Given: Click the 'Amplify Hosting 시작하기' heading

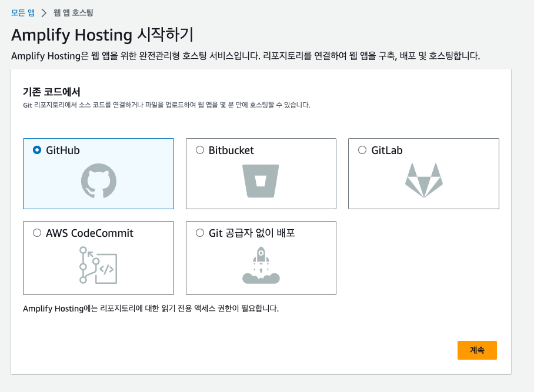Looking at the screenshot, I should click(102, 35).
